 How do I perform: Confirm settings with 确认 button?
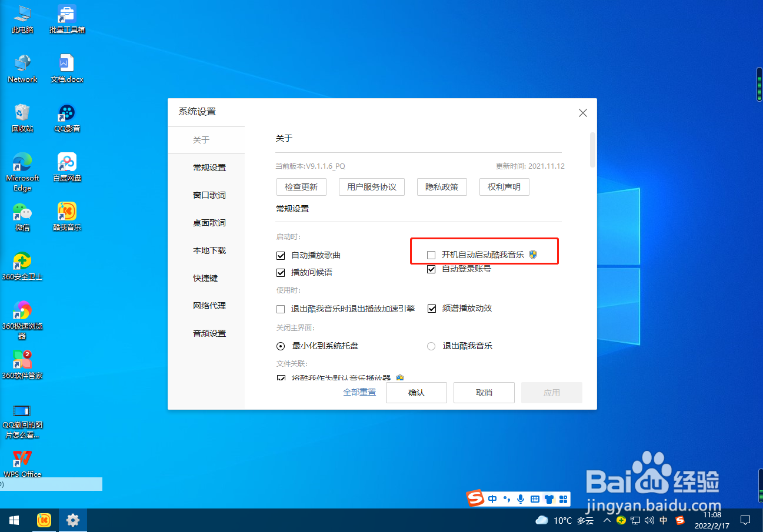[417, 393]
